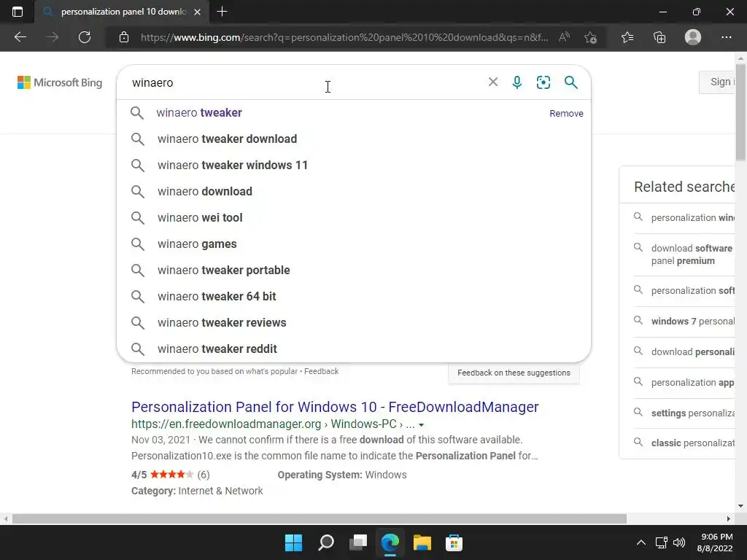The image size is (747, 560).
Task: Select suggestion 'winaero tweaker 64 bit'
Action: pos(354,296)
